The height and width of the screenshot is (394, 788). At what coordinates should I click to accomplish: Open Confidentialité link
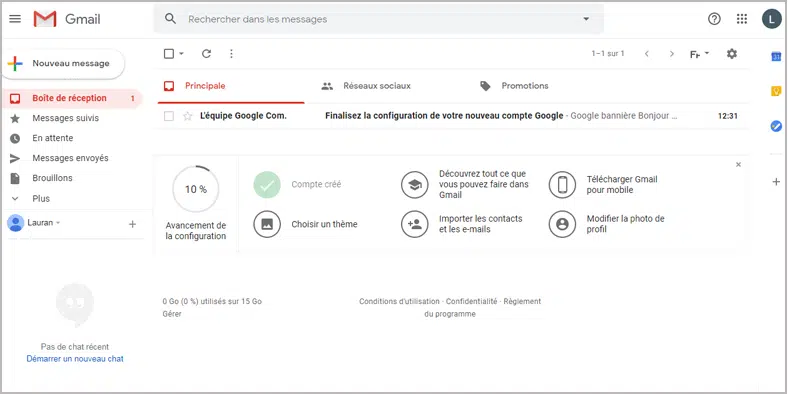471,302
